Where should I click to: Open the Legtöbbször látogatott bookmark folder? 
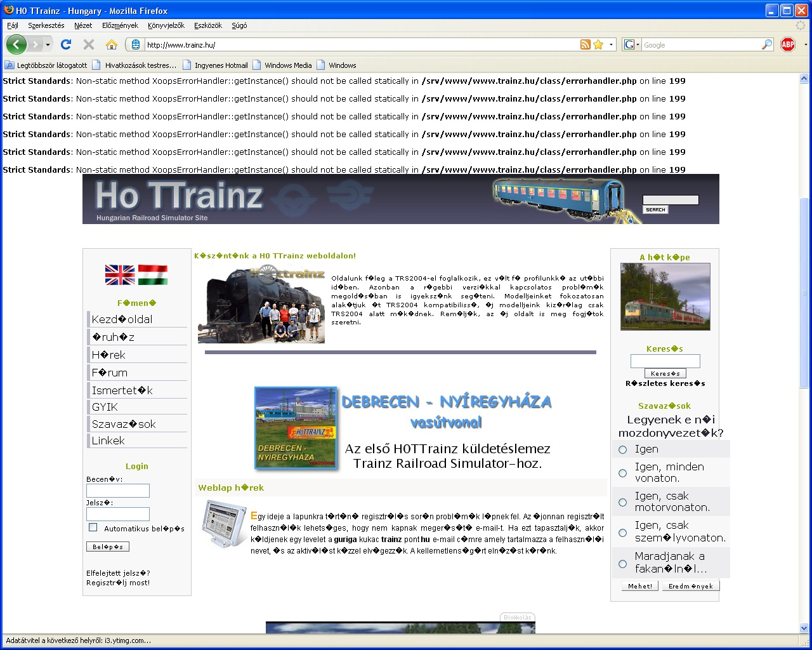[x=46, y=65]
